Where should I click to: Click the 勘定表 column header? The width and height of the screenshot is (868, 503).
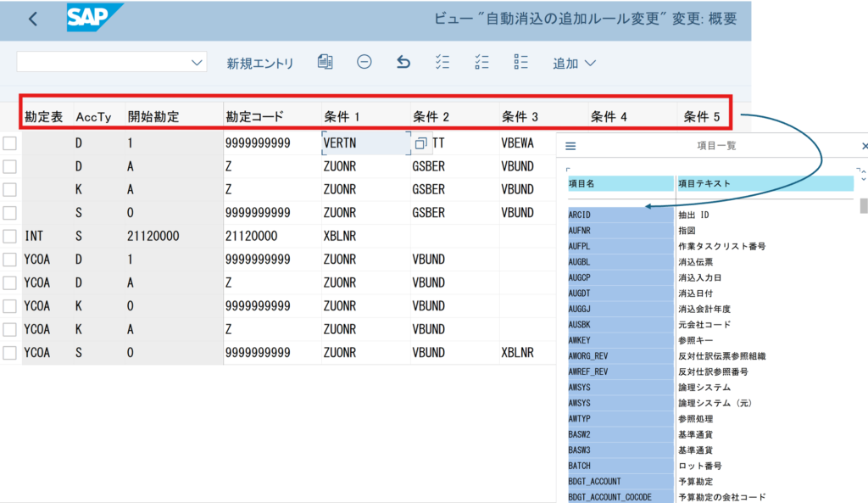coord(44,117)
